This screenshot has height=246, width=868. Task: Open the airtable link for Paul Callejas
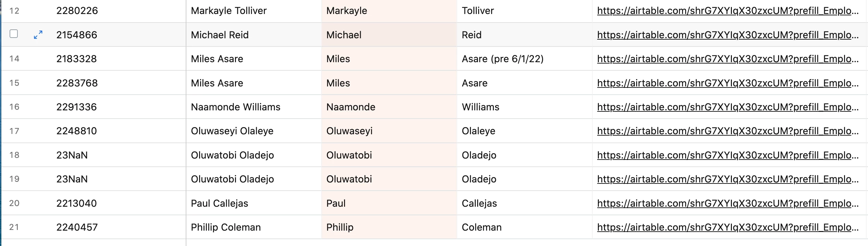[728, 203]
